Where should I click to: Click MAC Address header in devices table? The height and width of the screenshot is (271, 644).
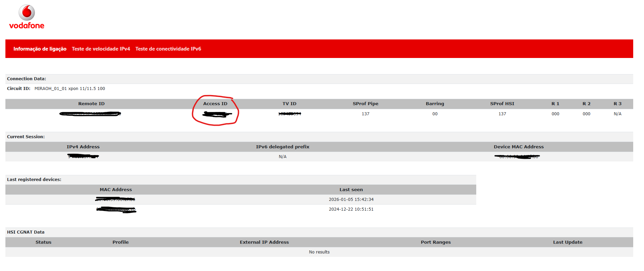click(116, 190)
